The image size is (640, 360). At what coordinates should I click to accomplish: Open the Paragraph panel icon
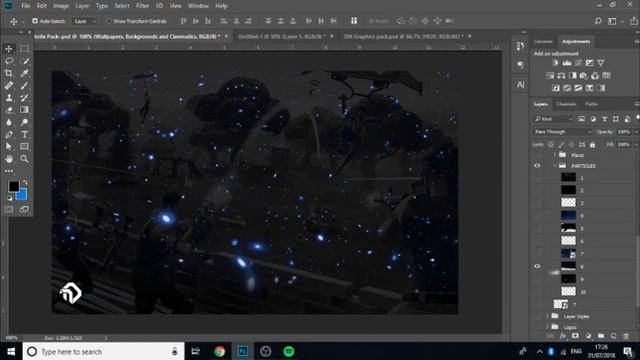coord(520,65)
